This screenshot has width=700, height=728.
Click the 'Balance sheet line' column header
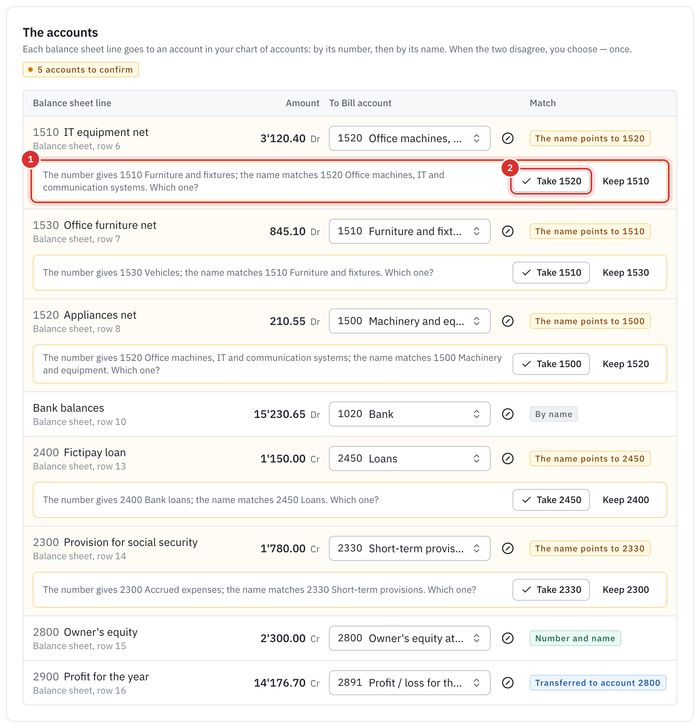click(72, 103)
